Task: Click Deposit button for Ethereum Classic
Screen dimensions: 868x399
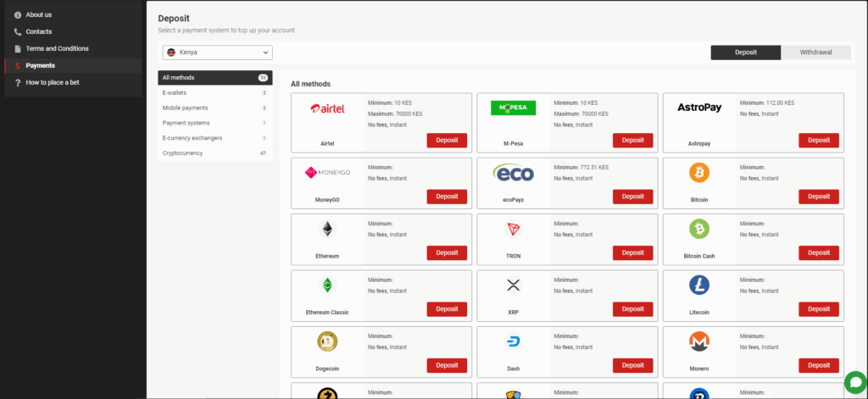Action: pyautogui.click(x=447, y=309)
